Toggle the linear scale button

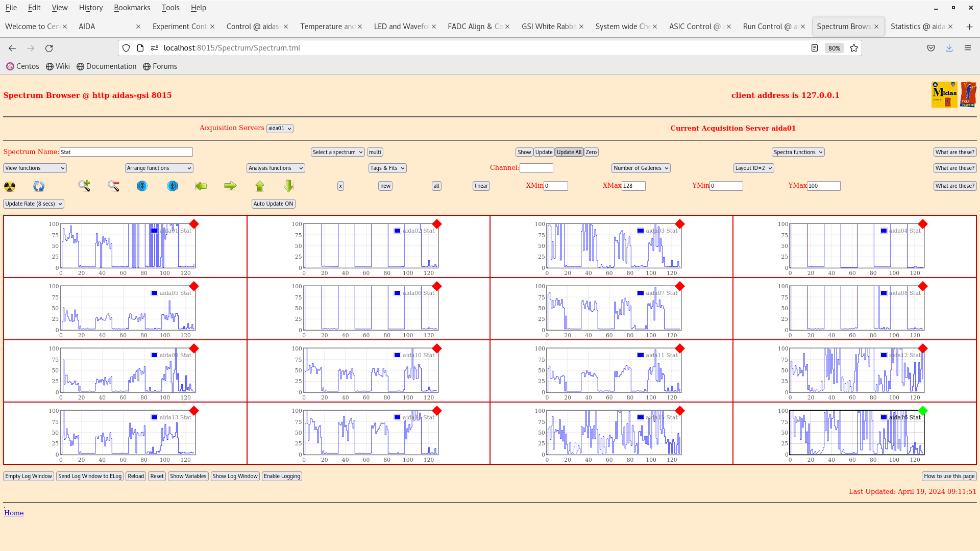pos(481,186)
